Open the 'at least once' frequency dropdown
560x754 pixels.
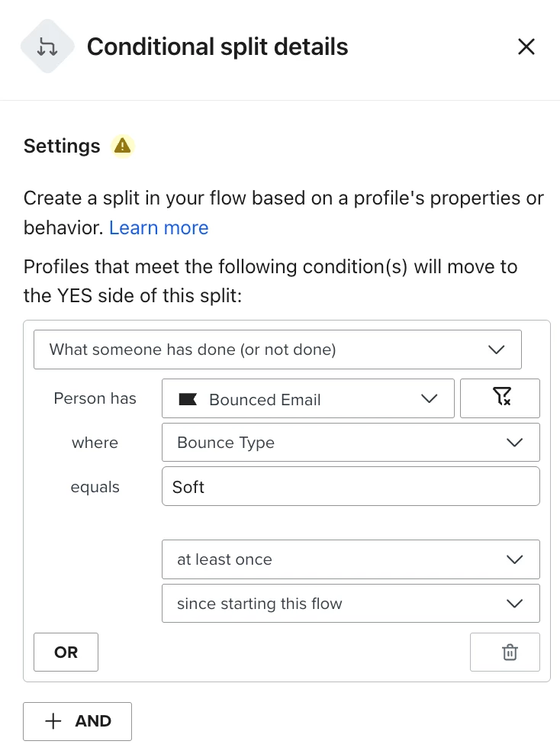pos(351,559)
